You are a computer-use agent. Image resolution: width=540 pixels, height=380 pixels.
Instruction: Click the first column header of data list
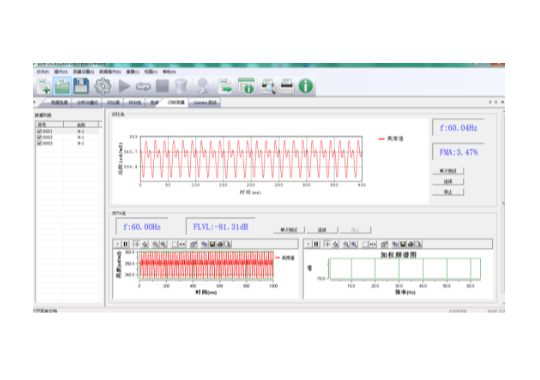[x=50, y=124]
